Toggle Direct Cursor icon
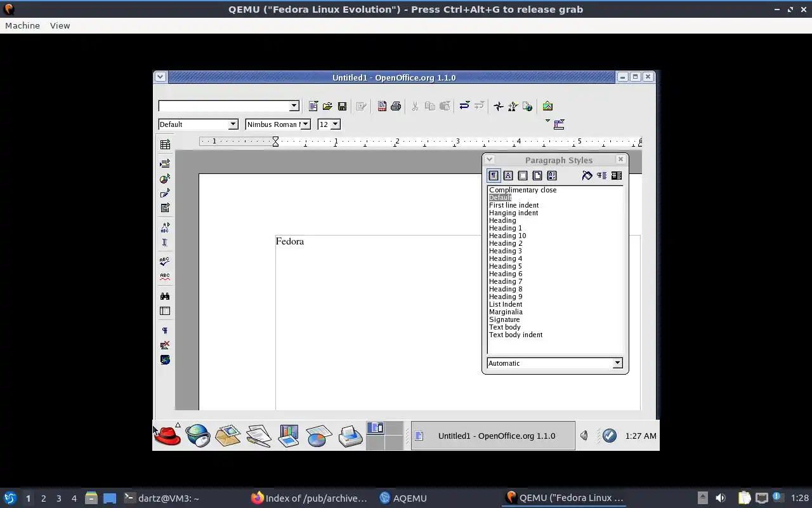The height and width of the screenshot is (508, 812). coord(165,242)
